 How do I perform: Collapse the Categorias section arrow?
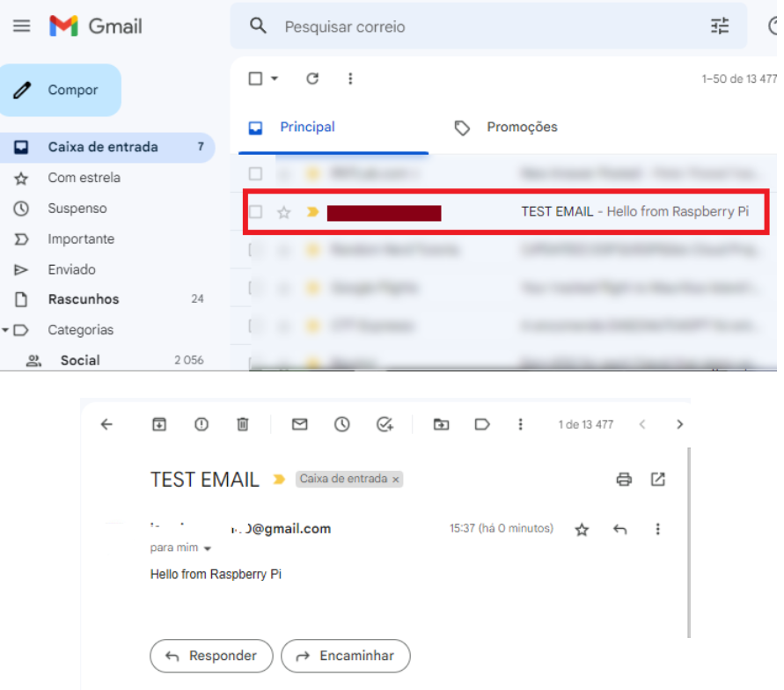click(5, 330)
